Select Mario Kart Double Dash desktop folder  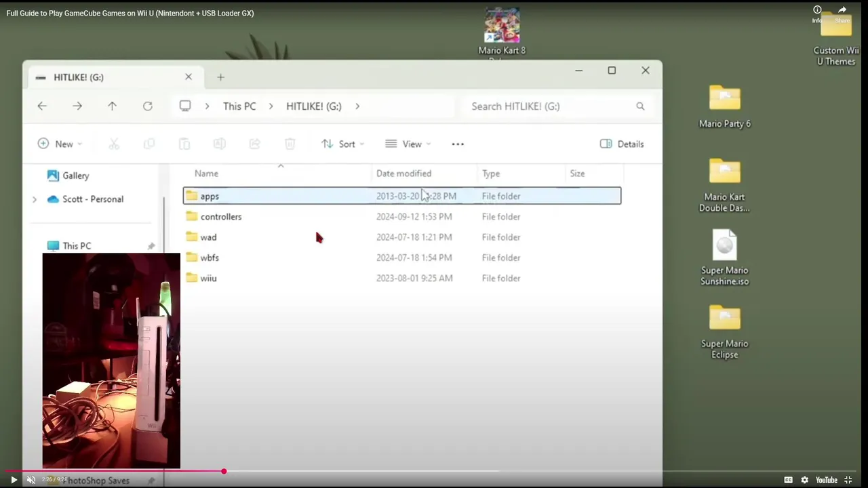click(x=725, y=185)
